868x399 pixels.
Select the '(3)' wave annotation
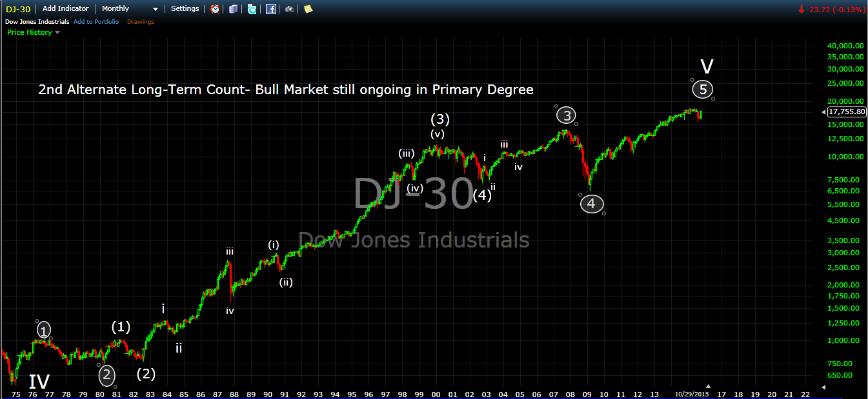point(440,119)
